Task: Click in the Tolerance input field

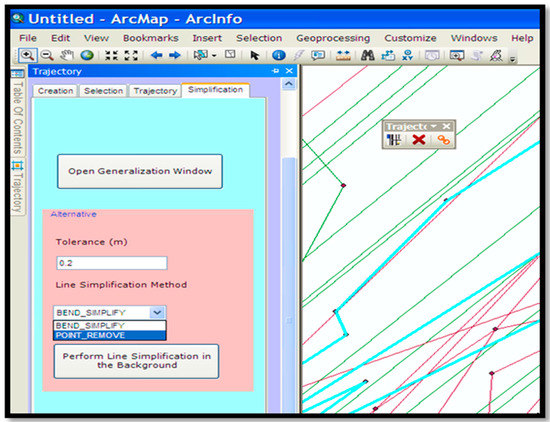Action: tap(112, 263)
